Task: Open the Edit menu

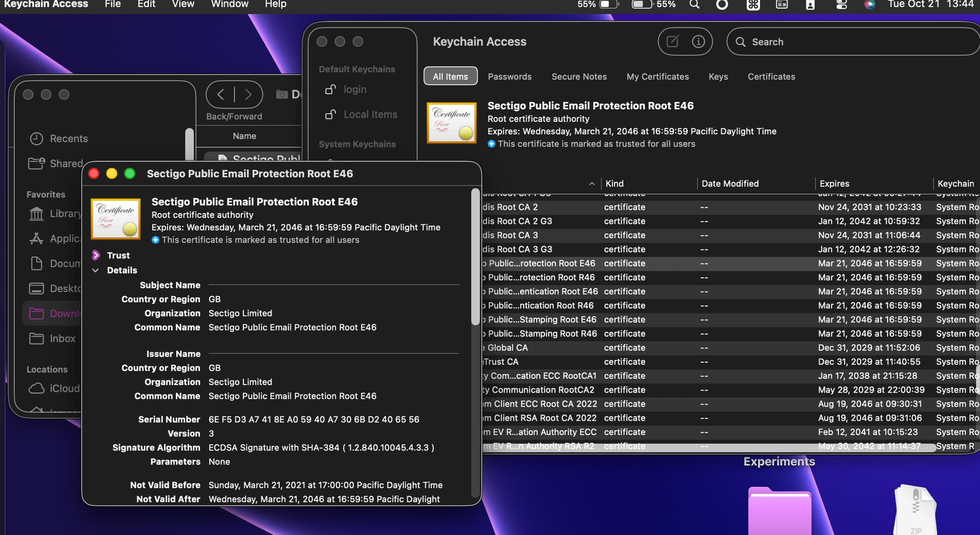Action: tap(146, 5)
